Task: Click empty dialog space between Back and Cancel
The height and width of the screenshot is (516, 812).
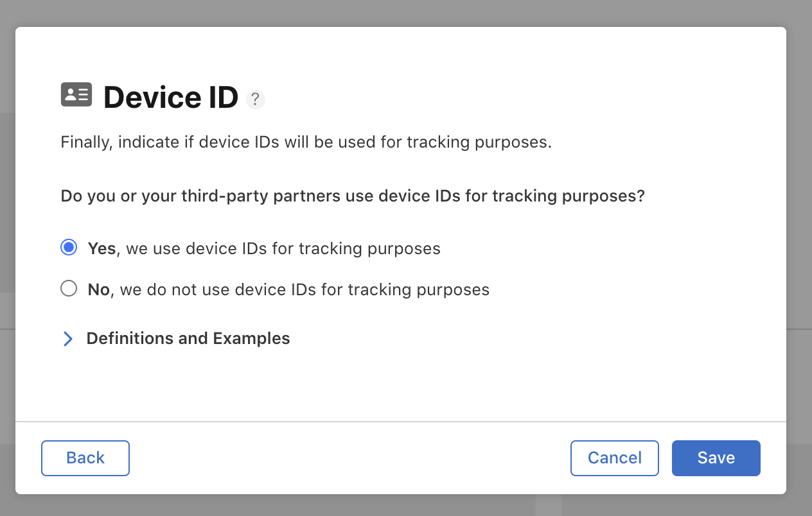Action: pos(350,458)
